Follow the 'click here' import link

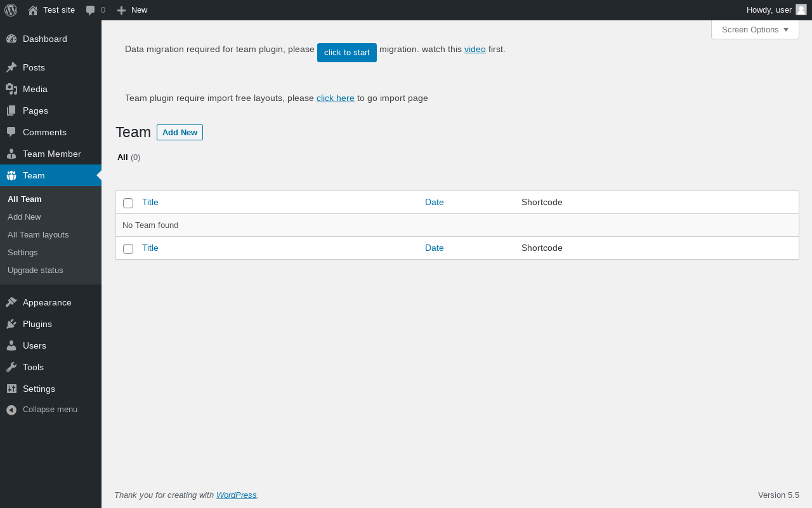tap(336, 98)
